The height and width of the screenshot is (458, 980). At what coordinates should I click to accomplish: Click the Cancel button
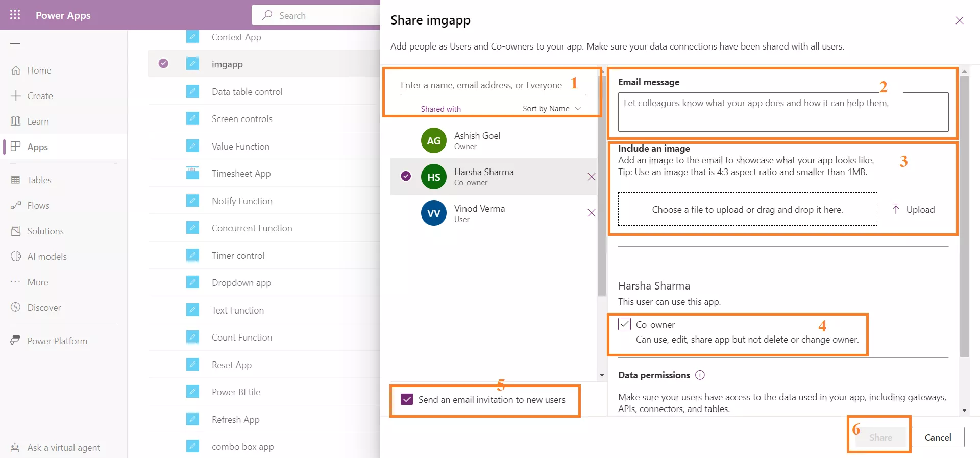(937, 437)
